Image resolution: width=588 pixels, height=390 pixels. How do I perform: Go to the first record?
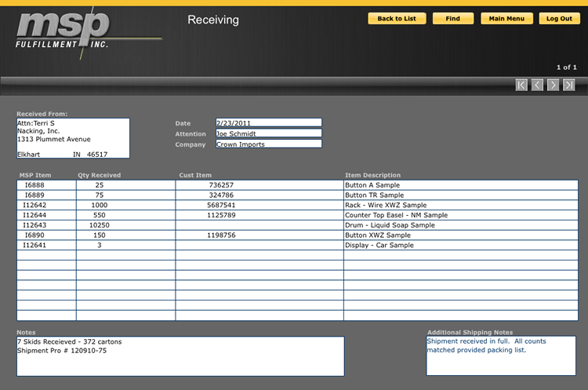point(521,85)
